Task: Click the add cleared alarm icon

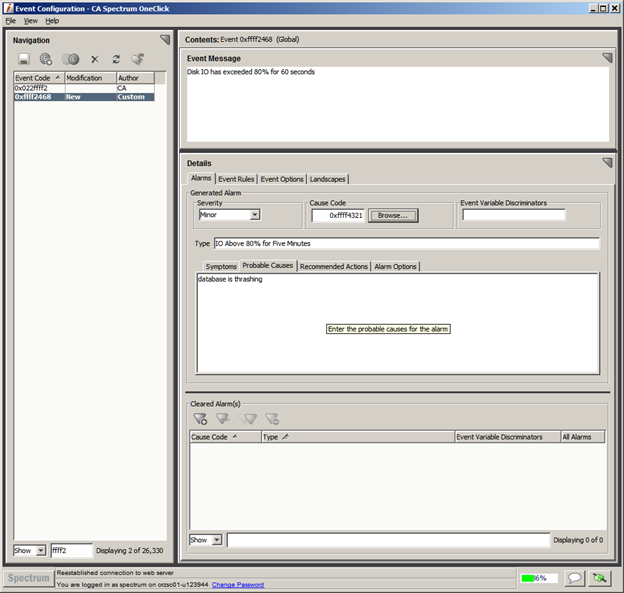Action: tap(200, 419)
